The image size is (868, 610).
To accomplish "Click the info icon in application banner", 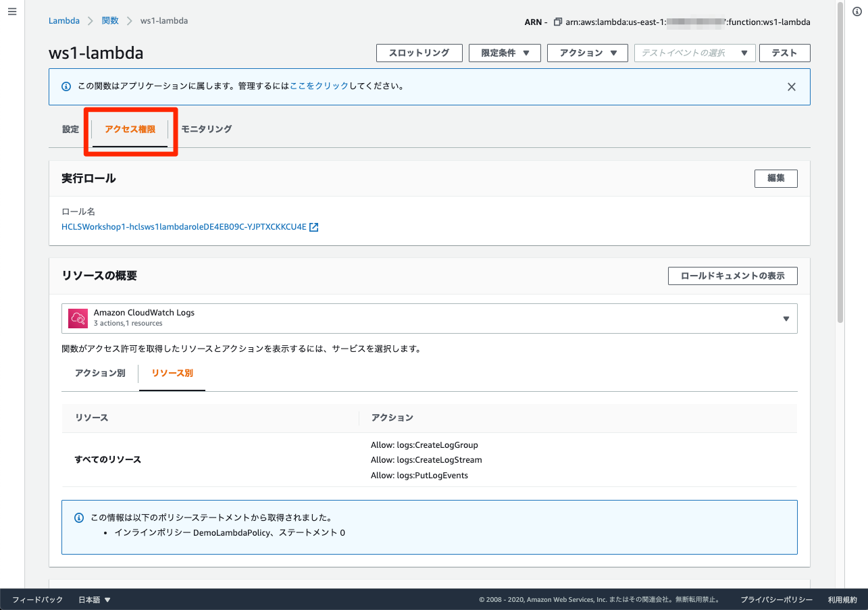I will (x=66, y=86).
